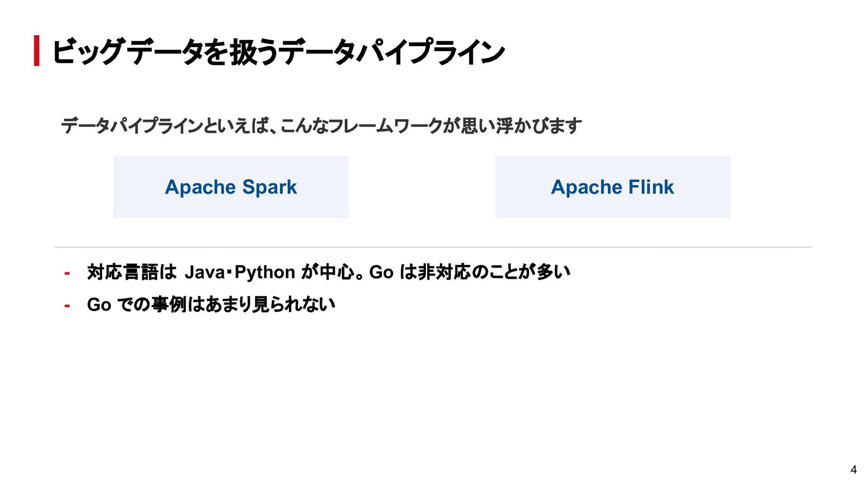Click the word Spark in the left box
868x489 pixels.
pyautogui.click(x=269, y=187)
